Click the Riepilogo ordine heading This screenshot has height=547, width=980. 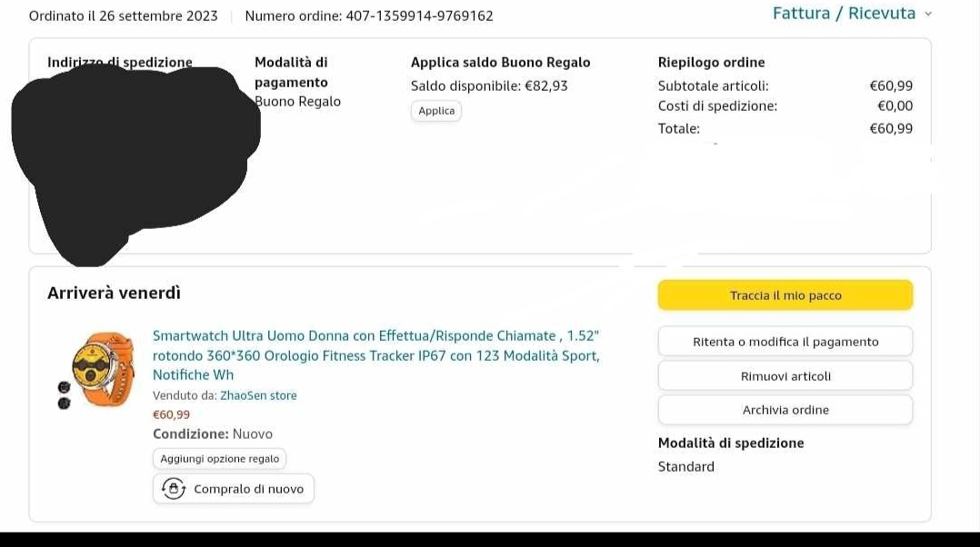point(711,63)
